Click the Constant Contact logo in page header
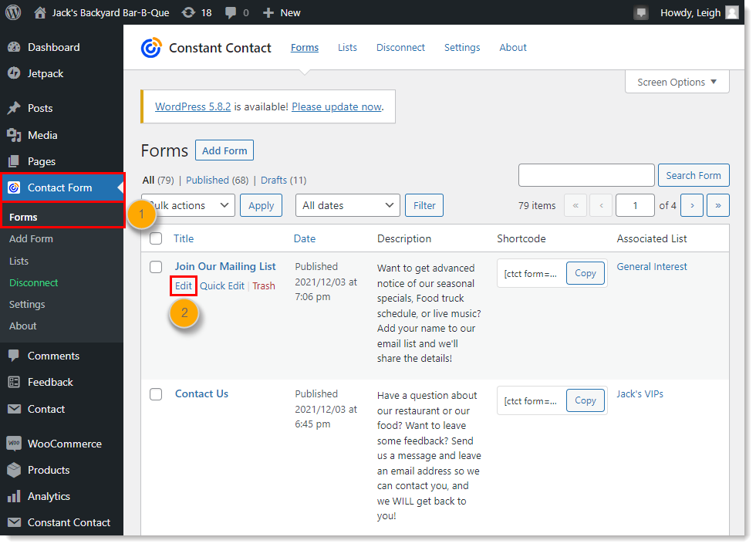The height and width of the screenshot is (547, 756). 151,48
